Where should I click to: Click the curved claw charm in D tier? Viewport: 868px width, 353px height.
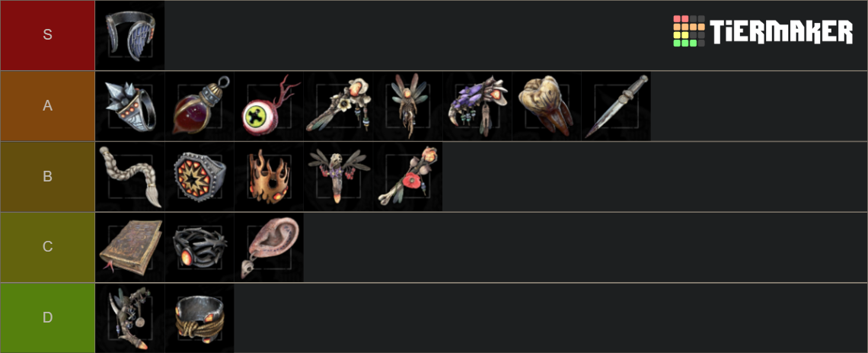click(130, 318)
